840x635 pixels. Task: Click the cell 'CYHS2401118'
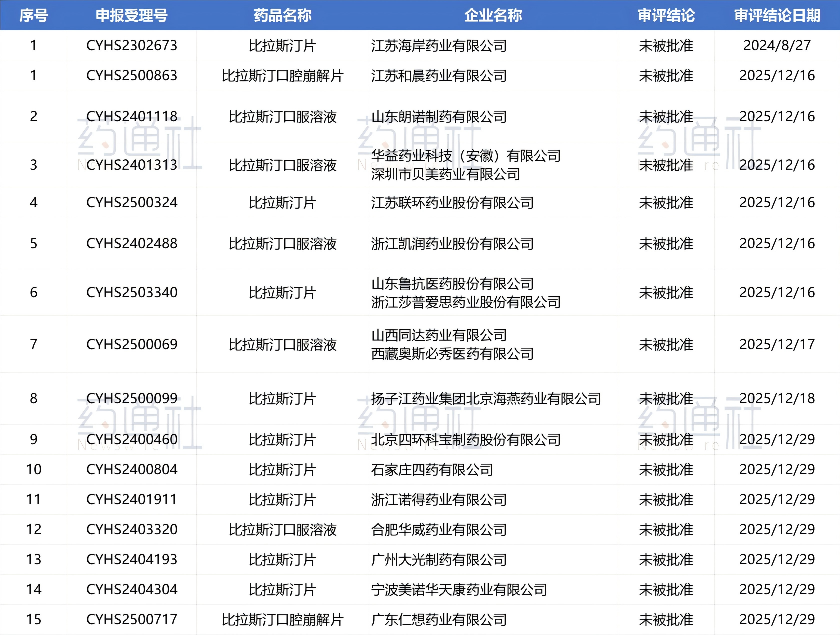[x=132, y=117]
